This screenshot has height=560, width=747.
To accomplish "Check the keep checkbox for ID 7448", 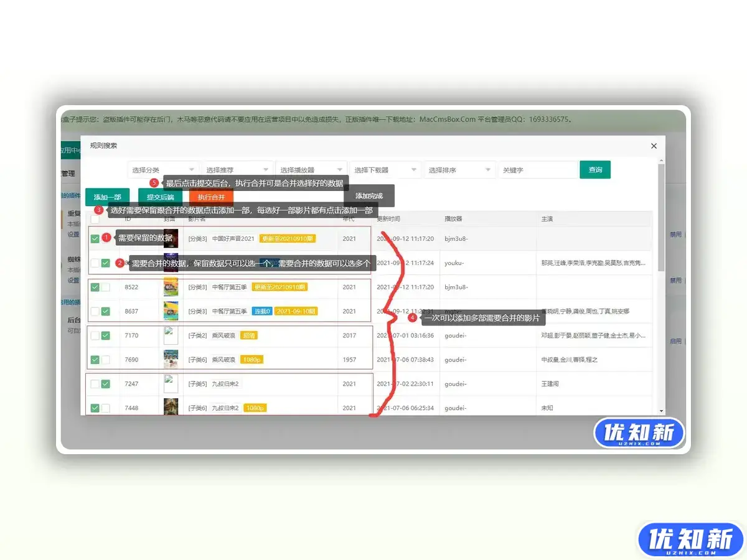I will click(x=96, y=408).
